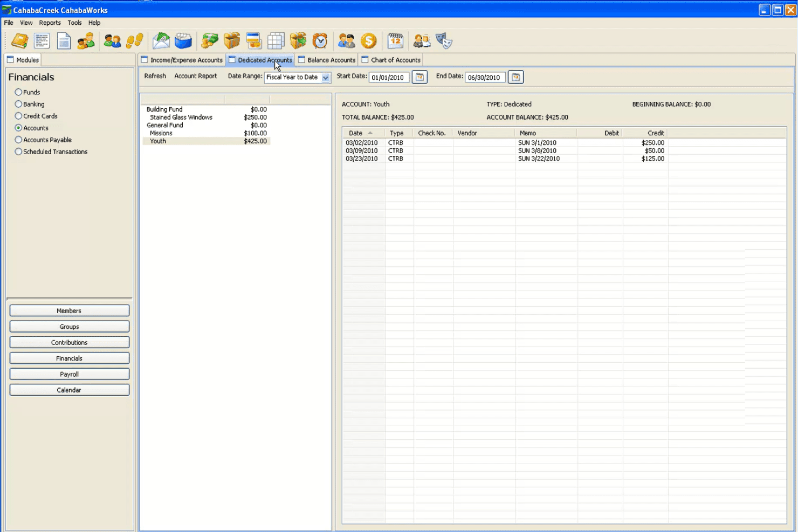798x532 pixels.
Task: Switch to Chart of Accounts tab
Action: pyautogui.click(x=391, y=60)
